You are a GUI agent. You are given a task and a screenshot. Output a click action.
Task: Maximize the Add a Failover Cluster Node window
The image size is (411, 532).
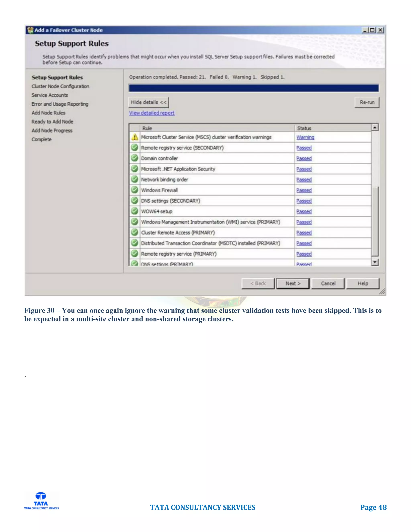pos(372,30)
